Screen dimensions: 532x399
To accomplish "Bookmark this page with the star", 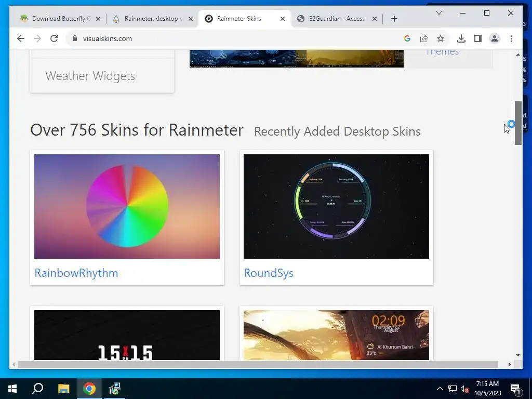I will 441,38.
